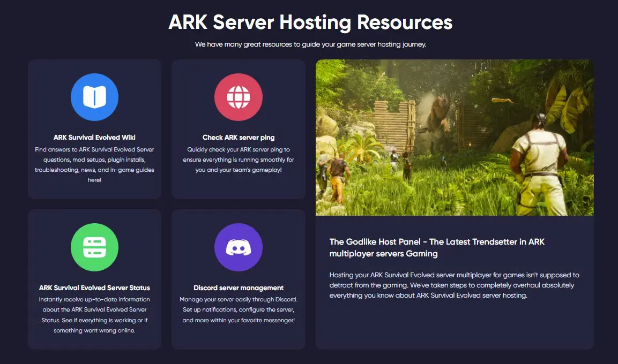Click the ARK jungle gameplay image

(455, 138)
